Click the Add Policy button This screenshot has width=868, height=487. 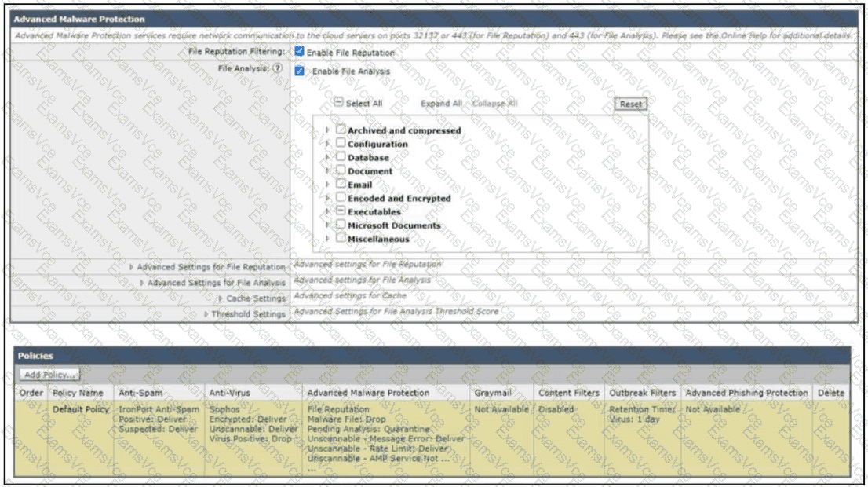click(49, 375)
